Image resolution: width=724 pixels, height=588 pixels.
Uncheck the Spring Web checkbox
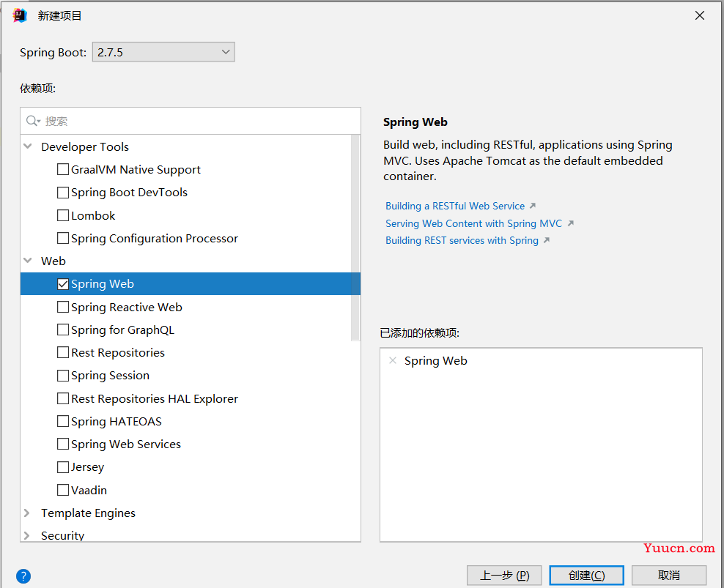click(x=63, y=284)
